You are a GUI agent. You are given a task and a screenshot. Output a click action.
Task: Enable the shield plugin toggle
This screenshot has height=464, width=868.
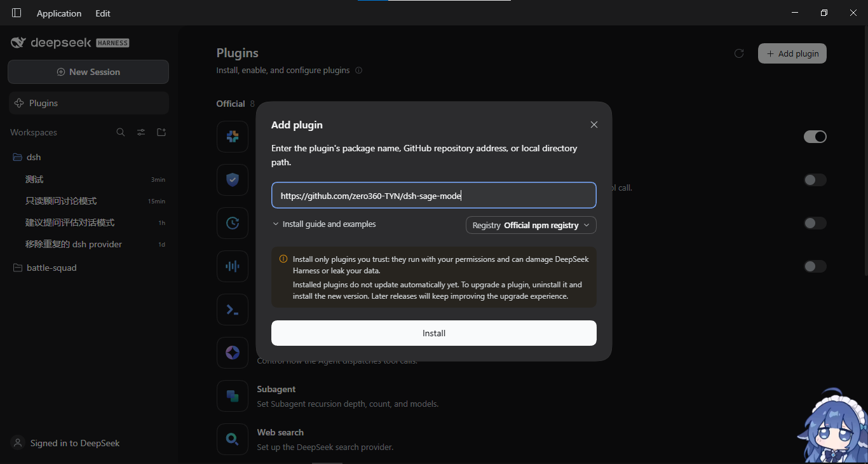[x=815, y=180]
